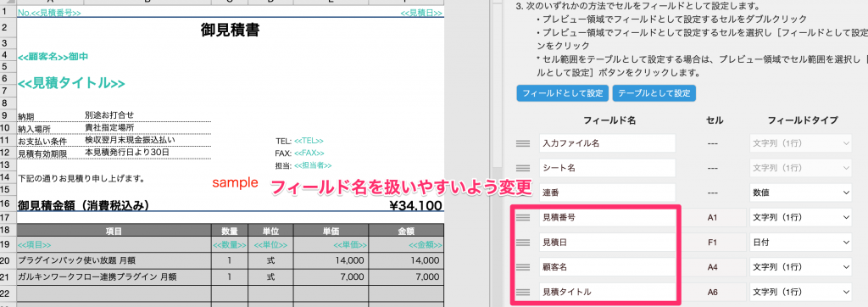Viewport: 868px width, 307px height.
Task: Expand field type dropdown for 見積番号
Action: pyautogui.click(x=800, y=218)
